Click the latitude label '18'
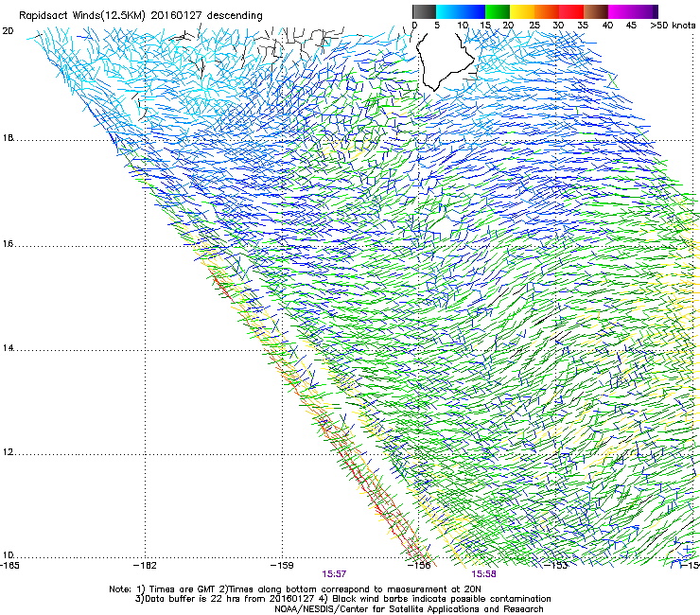Image resolution: width=700 pixels, height=615 pixels. (x=8, y=137)
